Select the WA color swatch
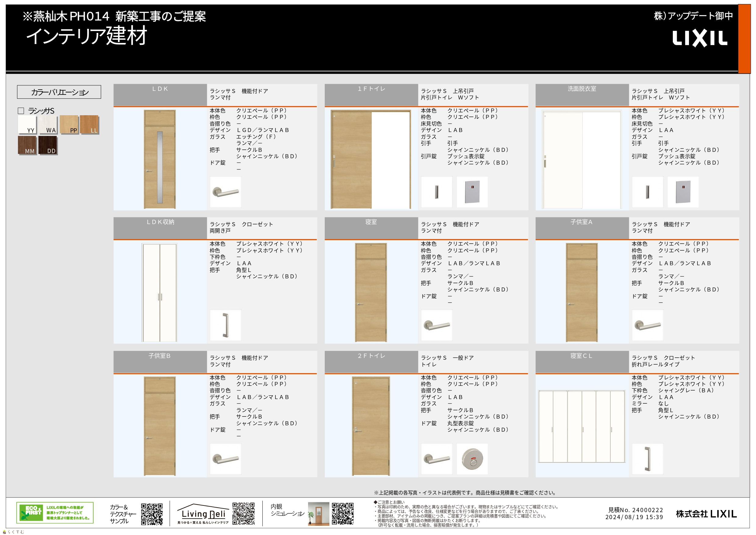Viewport: 756px width, 535px height. [x=48, y=124]
